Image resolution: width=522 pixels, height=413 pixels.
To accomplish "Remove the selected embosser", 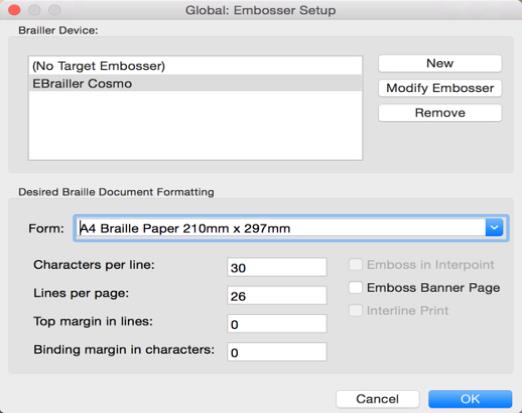I will (440, 113).
